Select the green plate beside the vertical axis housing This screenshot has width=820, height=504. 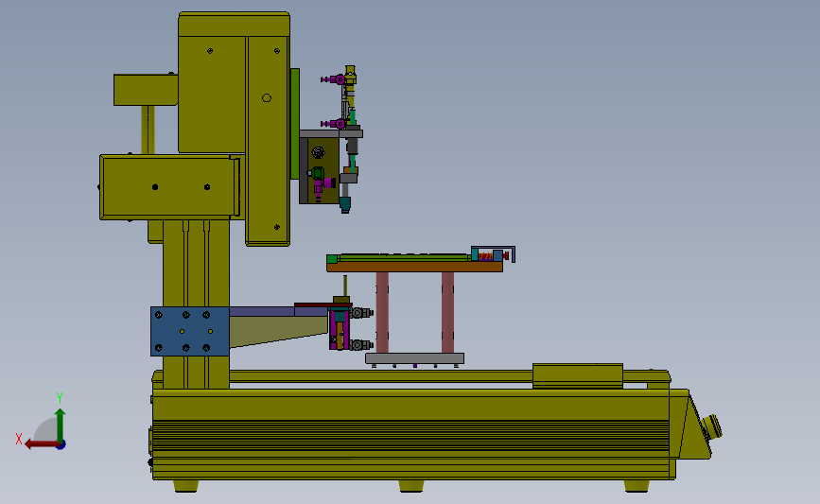point(295,124)
